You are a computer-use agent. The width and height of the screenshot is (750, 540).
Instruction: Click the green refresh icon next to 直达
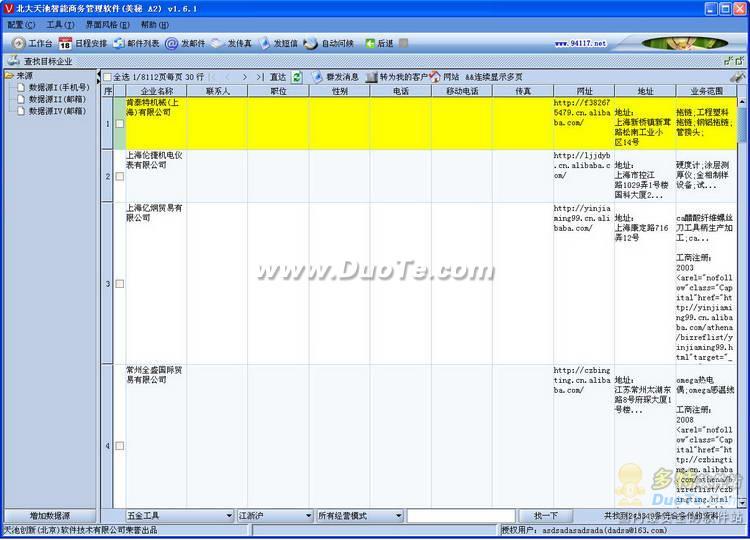pyautogui.click(x=297, y=77)
